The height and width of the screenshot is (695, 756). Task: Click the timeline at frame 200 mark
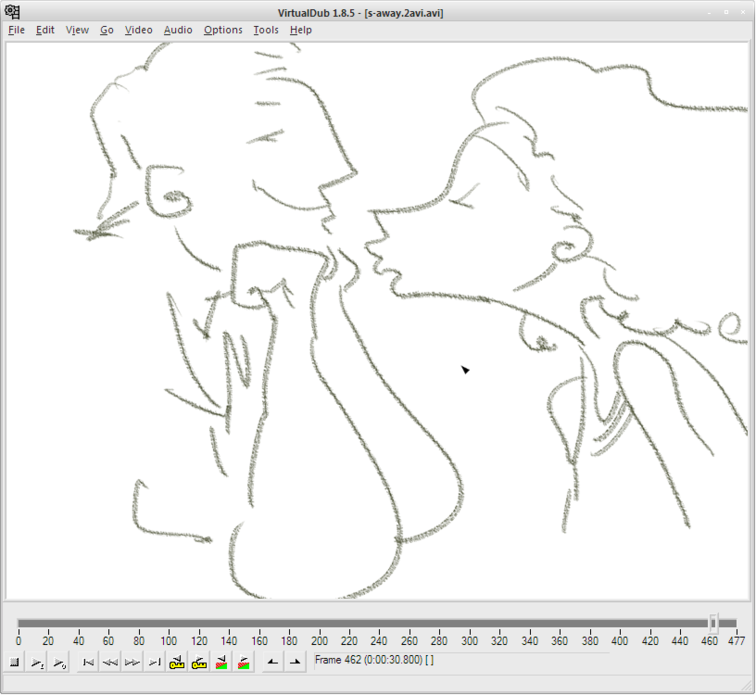click(319, 640)
